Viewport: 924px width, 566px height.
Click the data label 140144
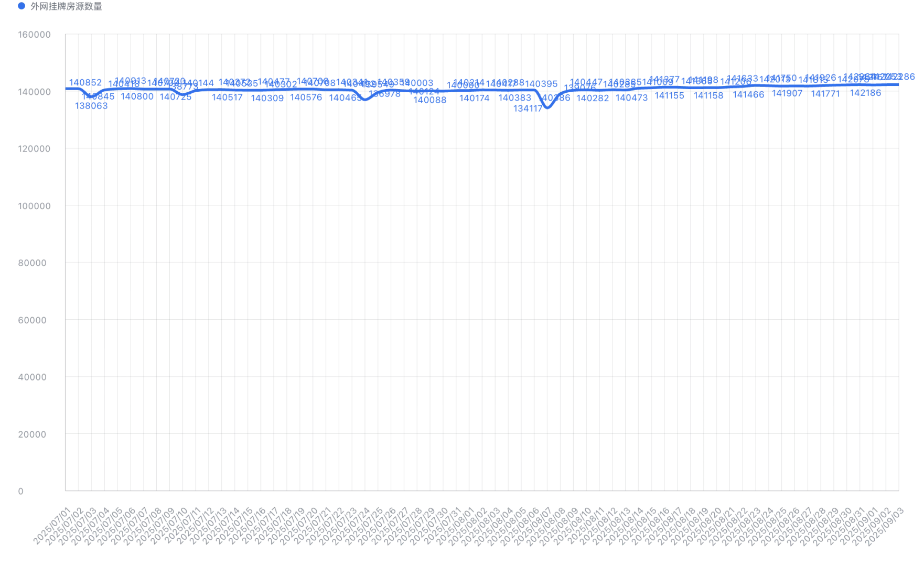coord(199,83)
